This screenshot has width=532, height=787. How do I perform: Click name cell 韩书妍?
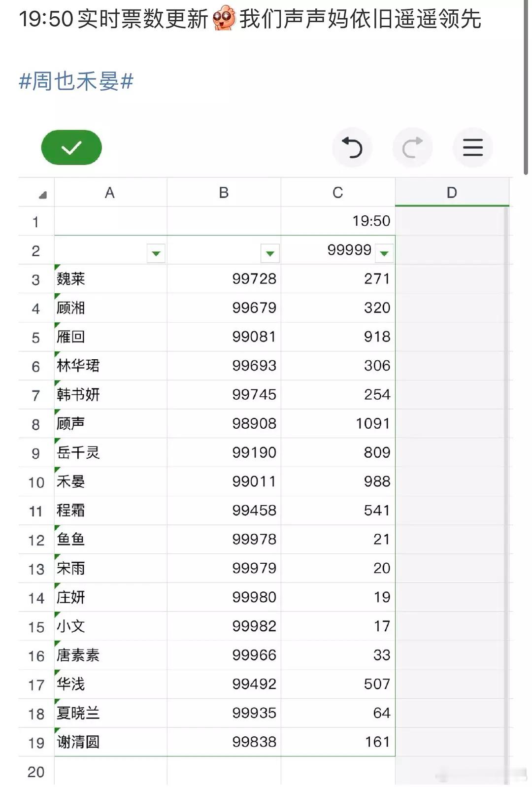tap(110, 395)
